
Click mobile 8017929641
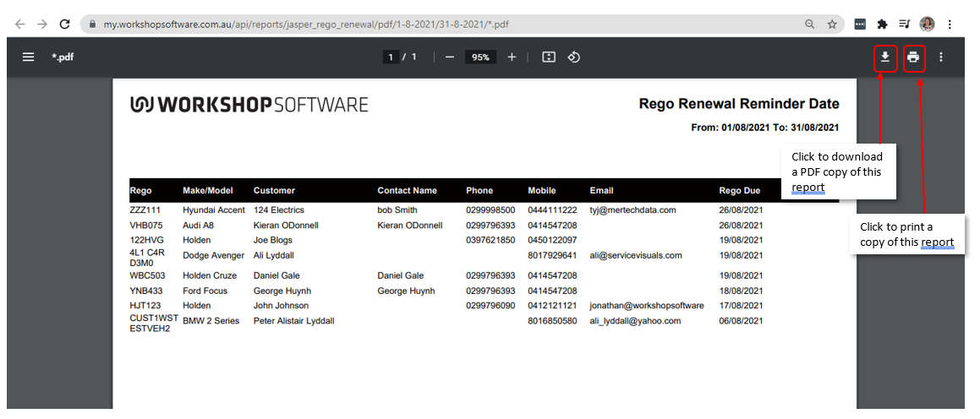pyautogui.click(x=552, y=255)
